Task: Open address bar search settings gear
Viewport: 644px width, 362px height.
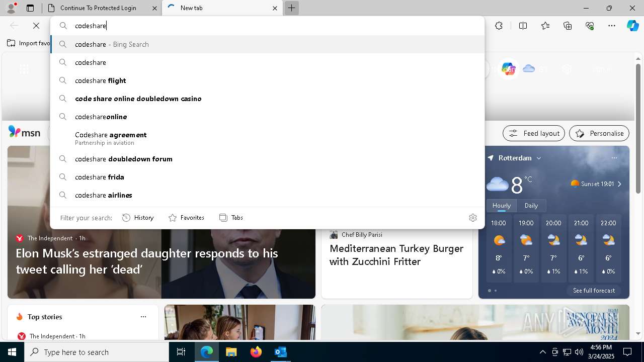Action: [473, 218]
